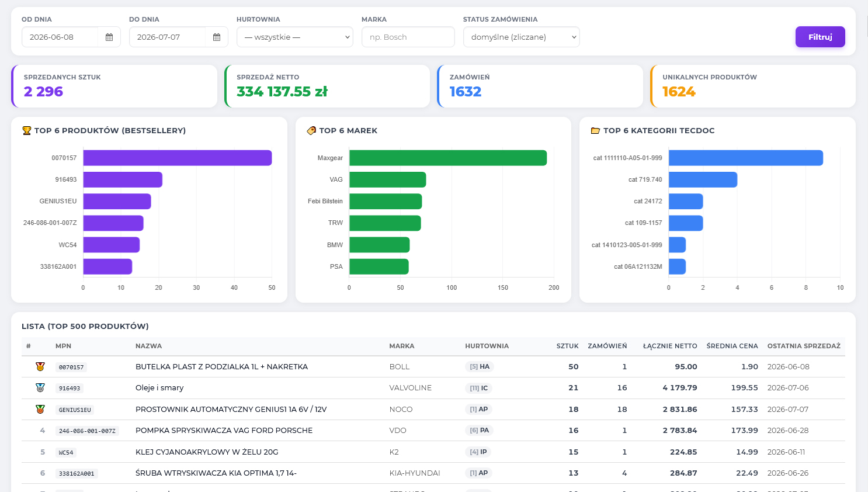Click the [11] IC warehouse badge
The width and height of the screenshot is (868, 492).
coord(479,388)
